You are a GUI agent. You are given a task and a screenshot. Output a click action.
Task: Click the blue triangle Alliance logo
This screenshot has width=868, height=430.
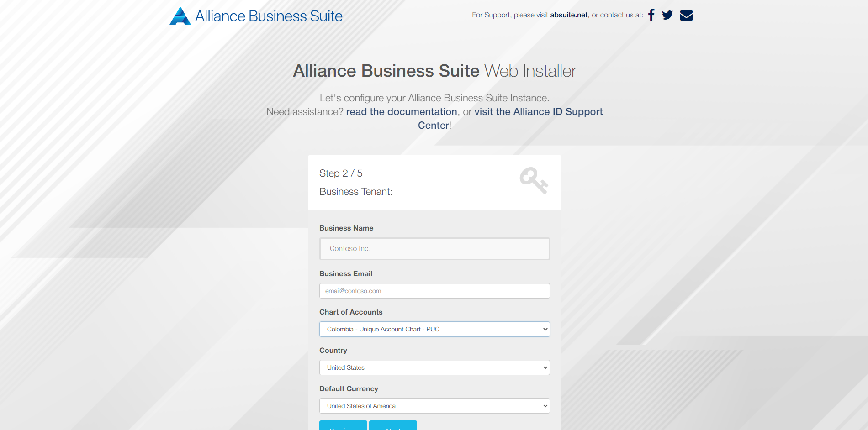[180, 16]
